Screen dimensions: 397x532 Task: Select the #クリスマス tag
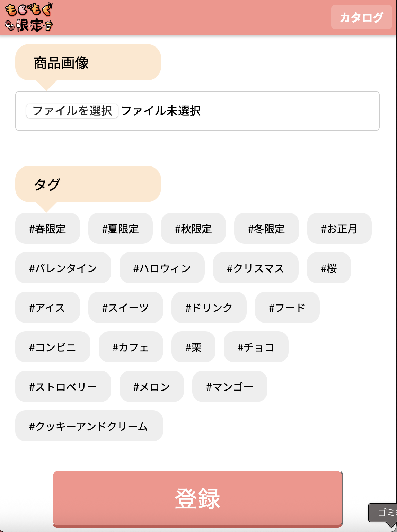[256, 268]
